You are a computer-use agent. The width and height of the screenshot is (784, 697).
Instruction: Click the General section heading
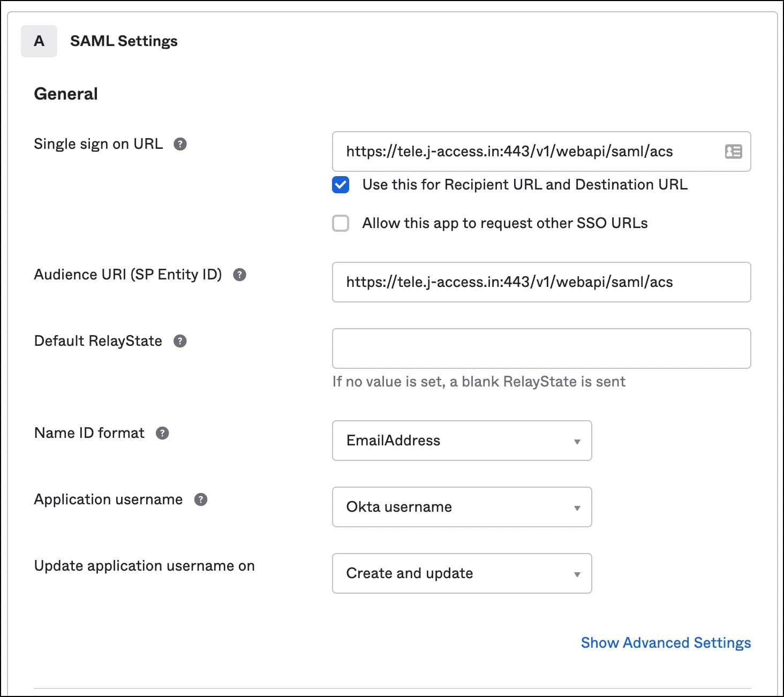pyautogui.click(x=65, y=93)
